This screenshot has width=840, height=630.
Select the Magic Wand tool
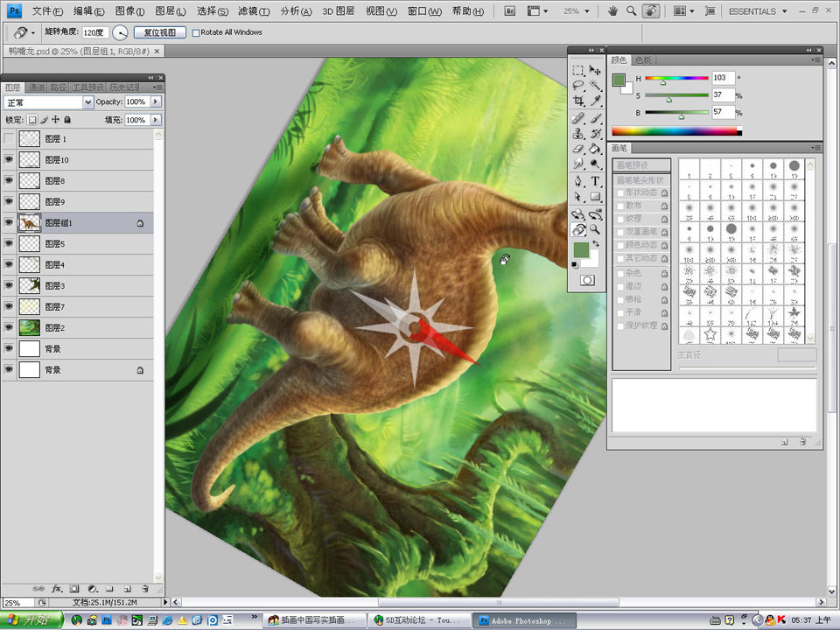[x=595, y=85]
